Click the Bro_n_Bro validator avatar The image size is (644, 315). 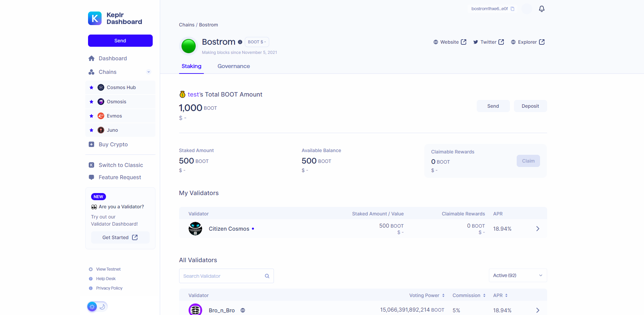[195, 310]
